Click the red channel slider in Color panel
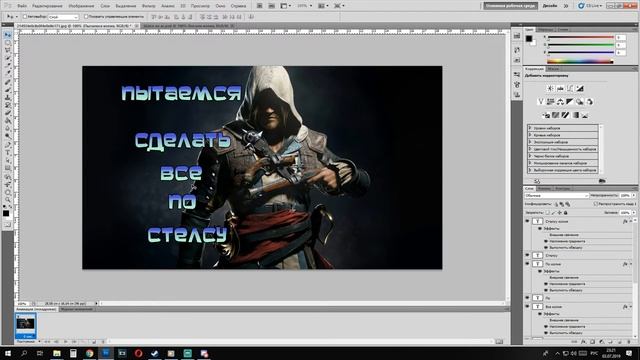The height and width of the screenshot is (360, 640). pos(580,37)
